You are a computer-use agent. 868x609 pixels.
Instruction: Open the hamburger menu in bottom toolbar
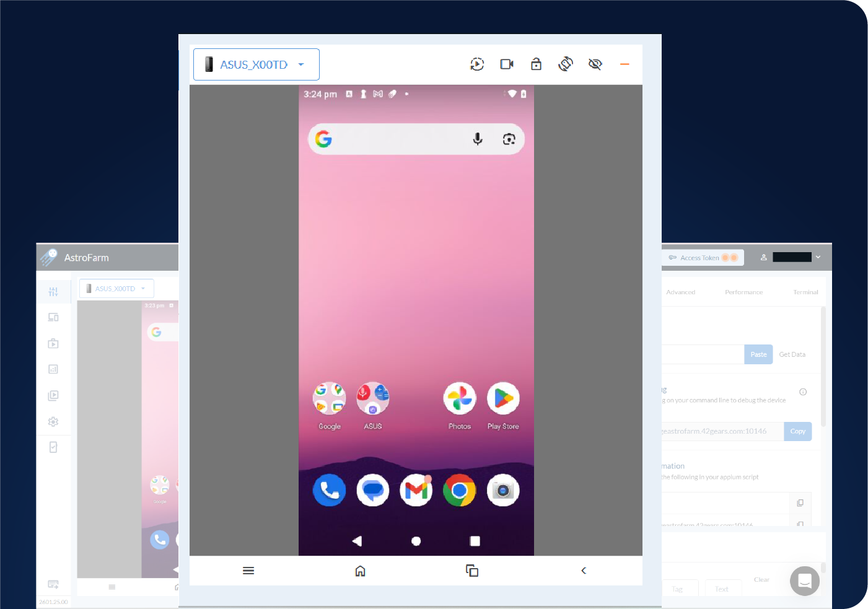[x=248, y=571]
